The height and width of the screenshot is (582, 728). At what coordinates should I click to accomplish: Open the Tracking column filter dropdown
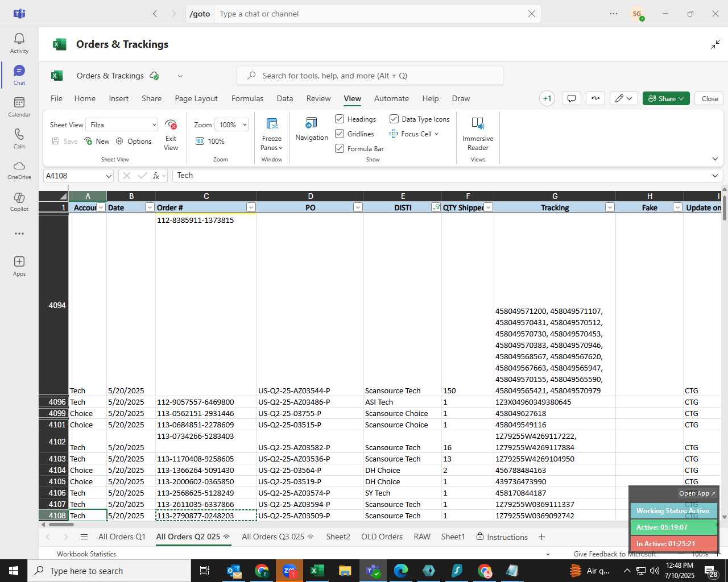610,207
